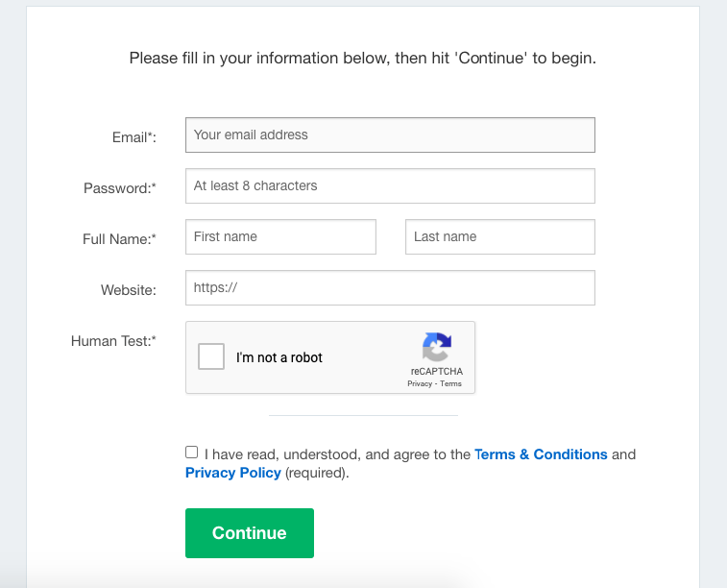
Task: Agree to the Terms & Conditions checkbox
Action: [192, 453]
